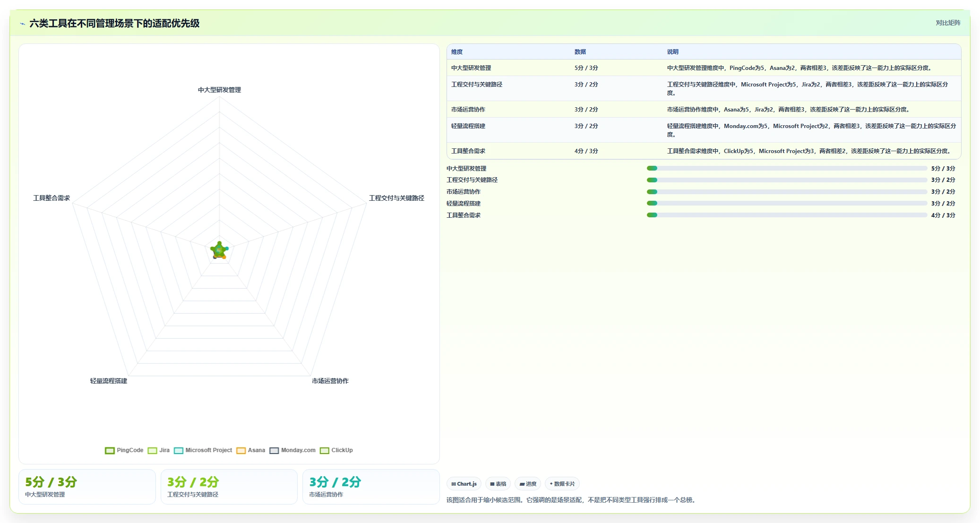
Task: Click the 市场运营协作 radar axis label
Action: (x=330, y=381)
